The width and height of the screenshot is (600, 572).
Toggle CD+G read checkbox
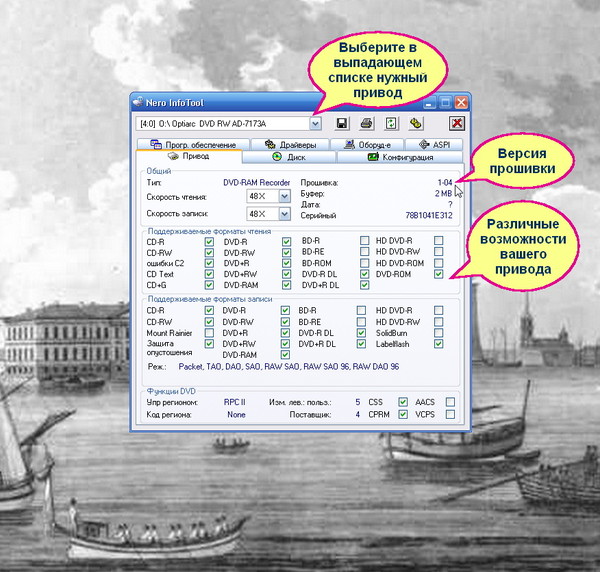tap(209, 285)
